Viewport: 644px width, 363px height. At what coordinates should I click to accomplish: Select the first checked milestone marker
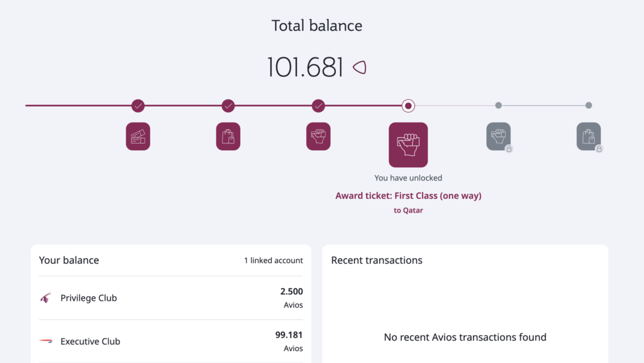(x=138, y=106)
